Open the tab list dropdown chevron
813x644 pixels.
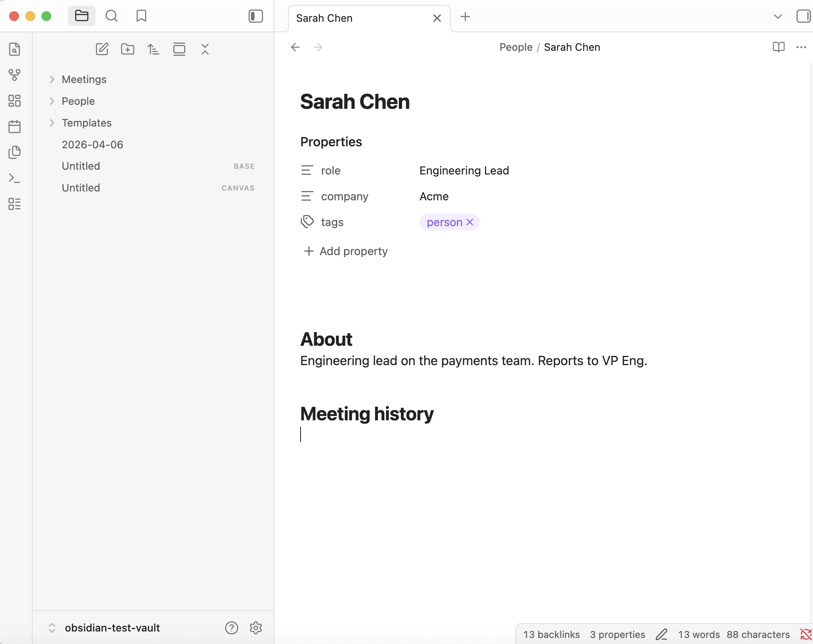[x=778, y=17]
